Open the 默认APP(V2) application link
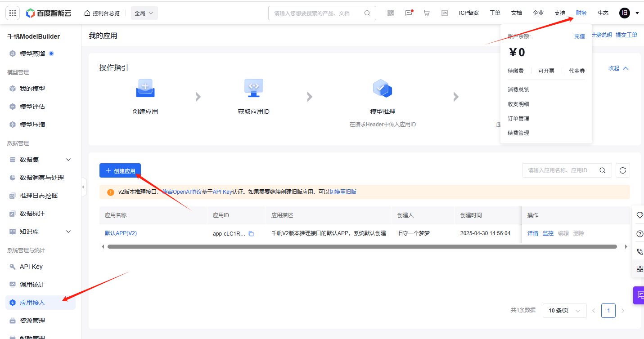The width and height of the screenshot is (644, 339). pyautogui.click(x=121, y=233)
